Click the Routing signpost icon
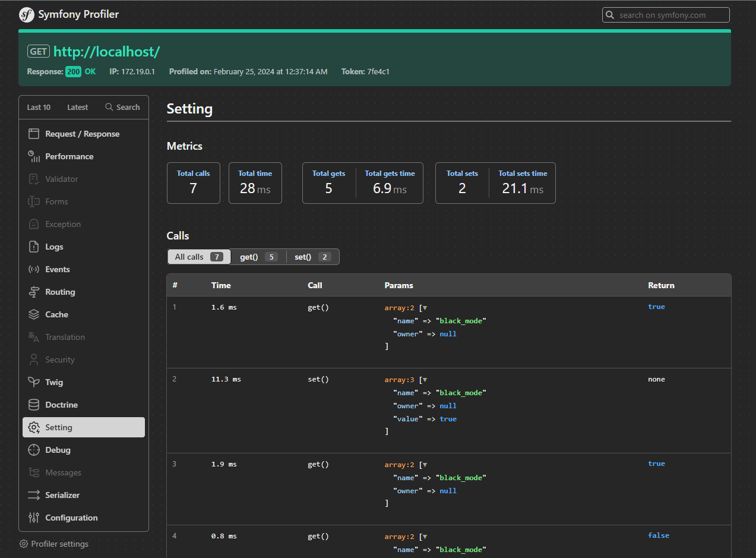756x558 pixels. [x=34, y=292]
